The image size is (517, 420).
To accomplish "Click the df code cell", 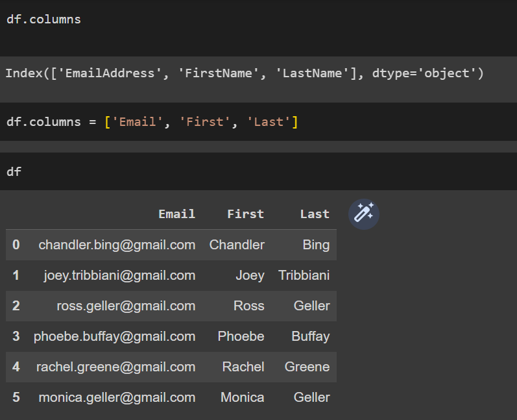I will coord(258,171).
